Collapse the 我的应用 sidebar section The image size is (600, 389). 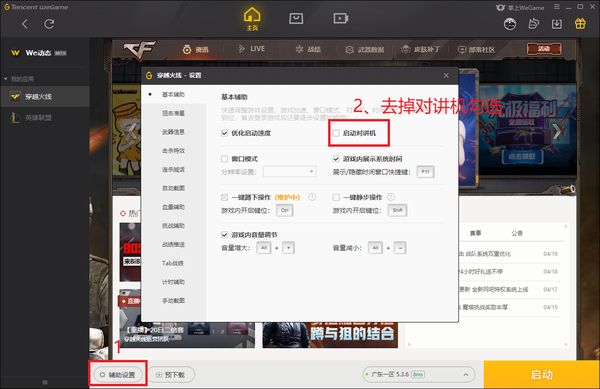pos(6,79)
